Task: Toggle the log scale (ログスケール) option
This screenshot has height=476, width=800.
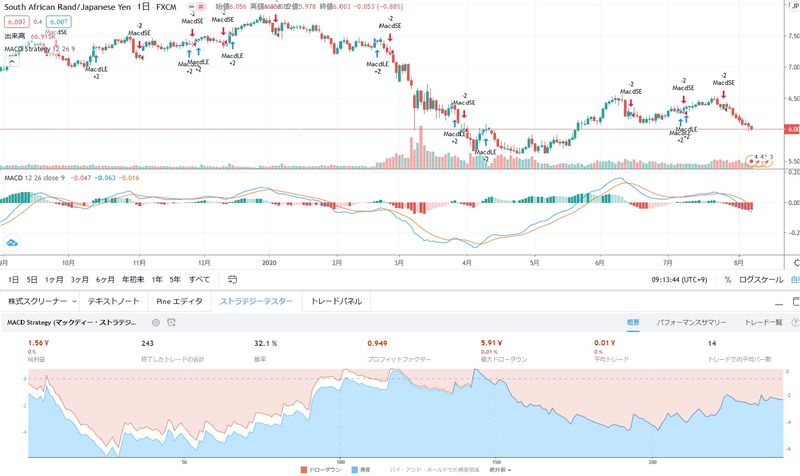Action: (x=760, y=280)
